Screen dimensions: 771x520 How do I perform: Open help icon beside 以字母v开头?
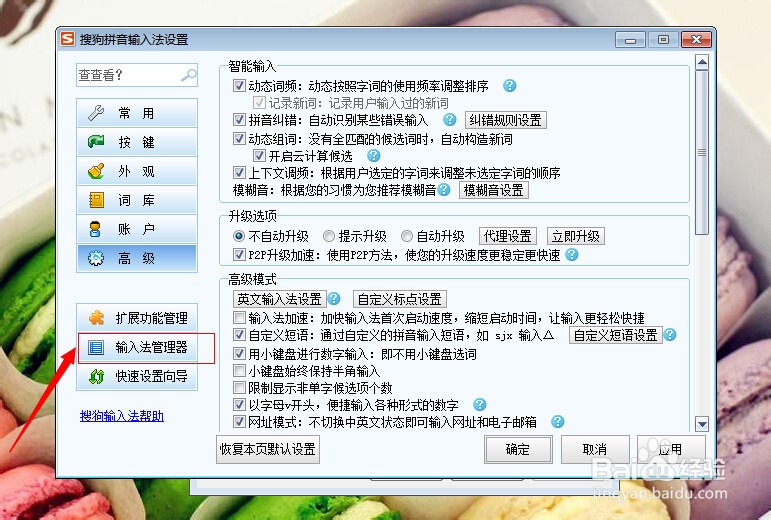point(479,404)
